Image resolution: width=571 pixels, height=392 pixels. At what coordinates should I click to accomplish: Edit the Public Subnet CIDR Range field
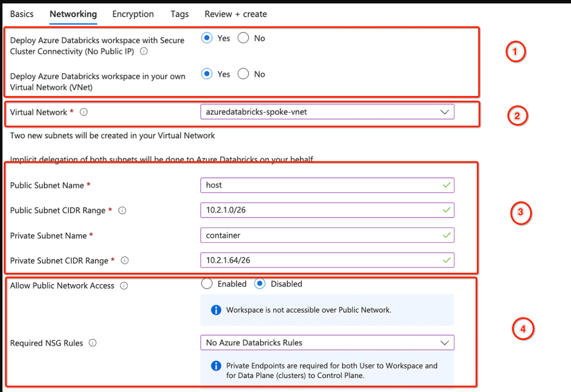click(327, 210)
